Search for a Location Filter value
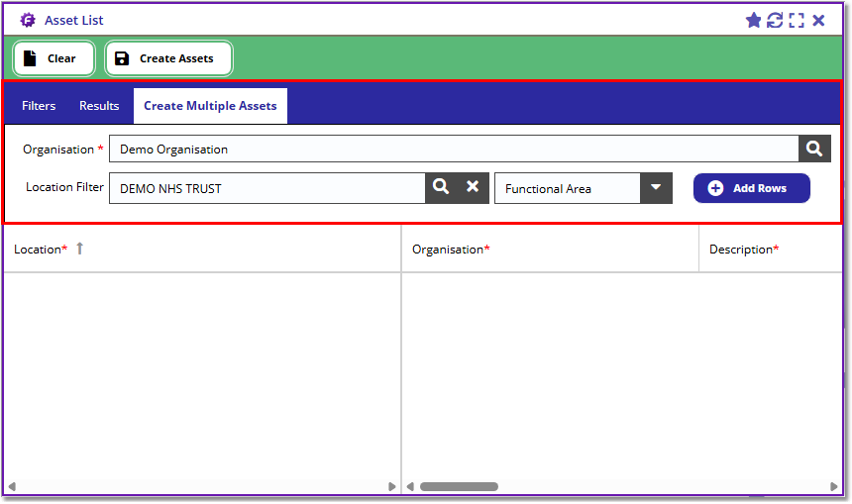This screenshot has width=852, height=504. (441, 187)
